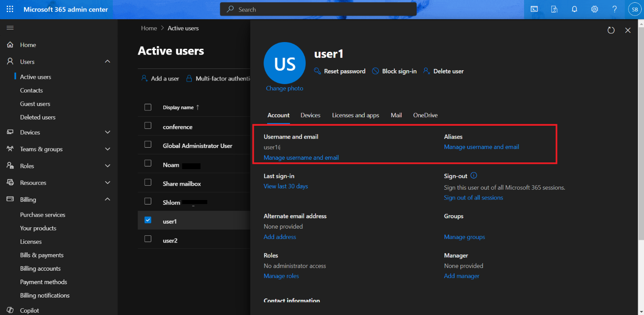Check the box next to Shlomi
Viewport: 644px width, 315px height.
pos(148,201)
